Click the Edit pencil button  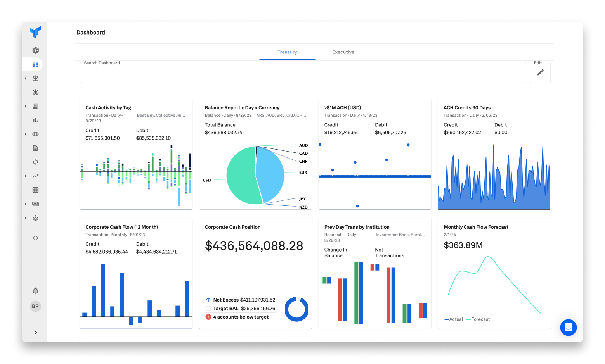point(540,72)
